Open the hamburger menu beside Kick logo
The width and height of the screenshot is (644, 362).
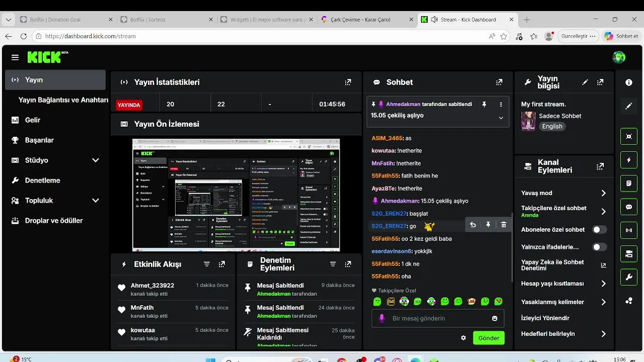click(x=15, y=57)
